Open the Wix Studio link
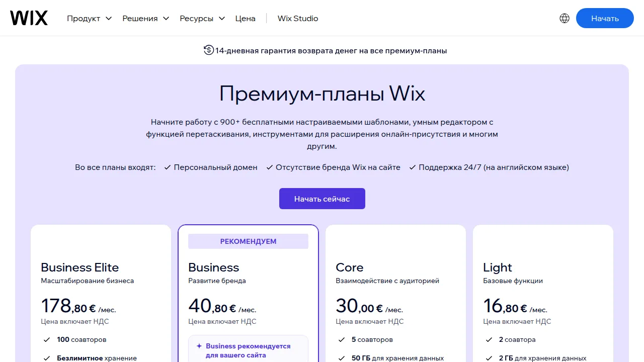 click(x=298, y=18)
